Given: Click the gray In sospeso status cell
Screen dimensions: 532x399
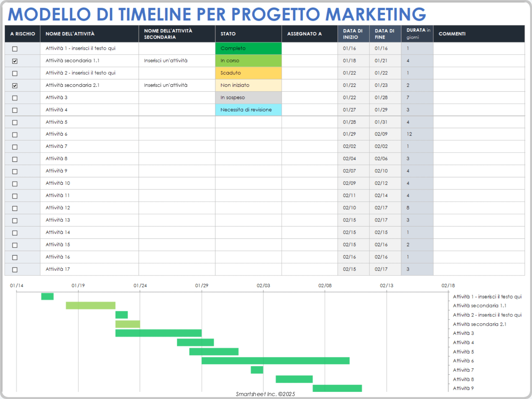Looking at the screenshot, I should tap(248, 98).
